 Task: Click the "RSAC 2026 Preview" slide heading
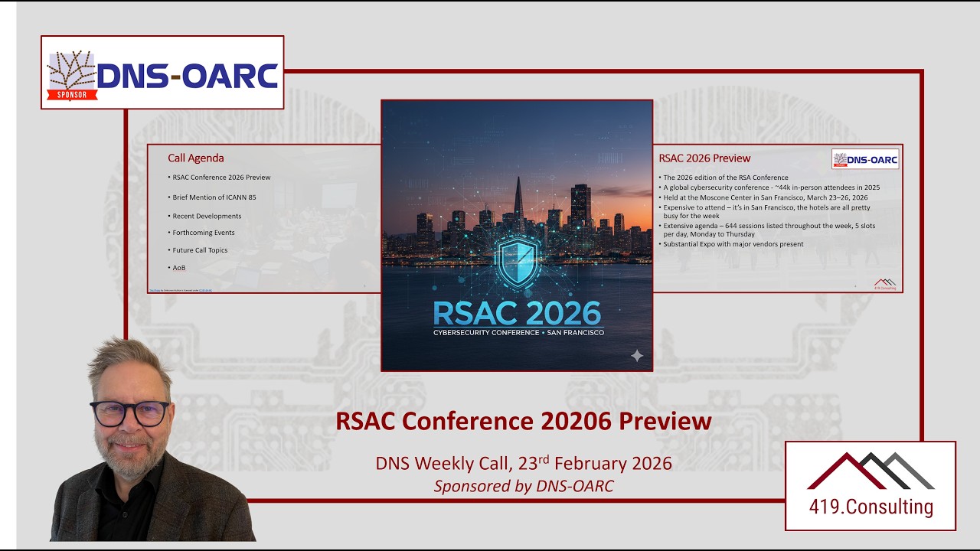click(x=704, y=158)
